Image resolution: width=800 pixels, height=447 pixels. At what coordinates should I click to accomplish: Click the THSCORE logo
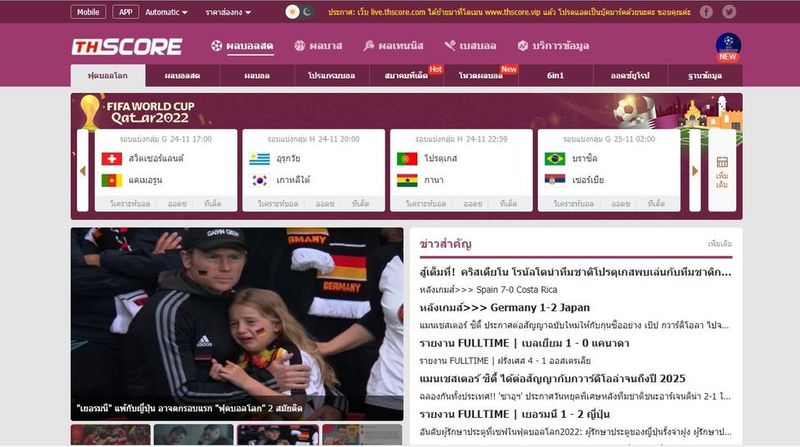pyautogui.click(x=127, y=46)
